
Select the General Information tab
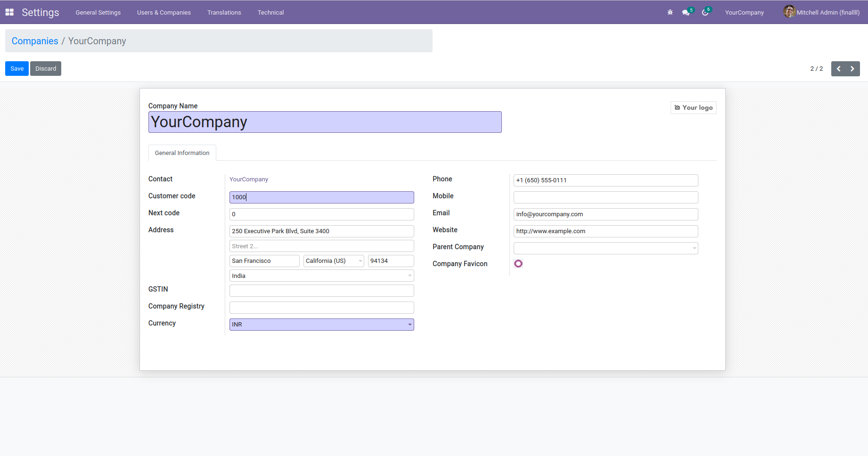coord(182,153)
